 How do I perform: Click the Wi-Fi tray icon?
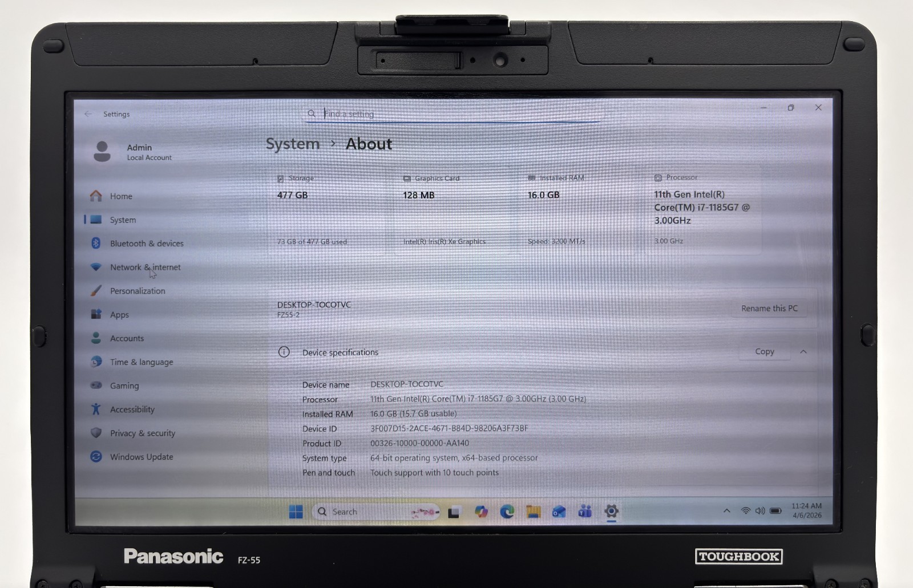(745, 511)
